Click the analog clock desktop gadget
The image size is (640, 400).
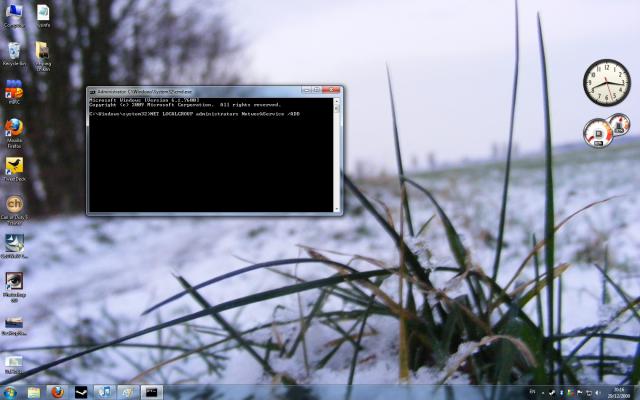(x=606, y=83)
